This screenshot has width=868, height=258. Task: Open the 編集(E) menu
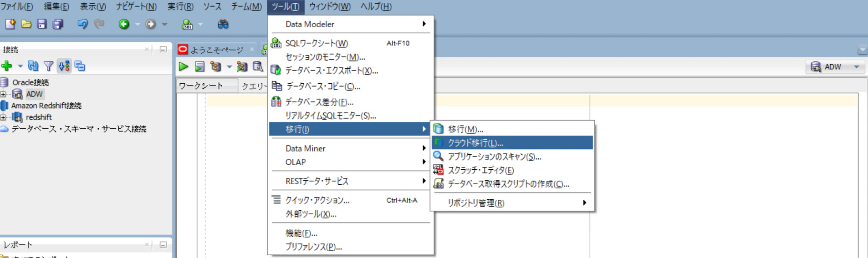[x=56, y=6]
